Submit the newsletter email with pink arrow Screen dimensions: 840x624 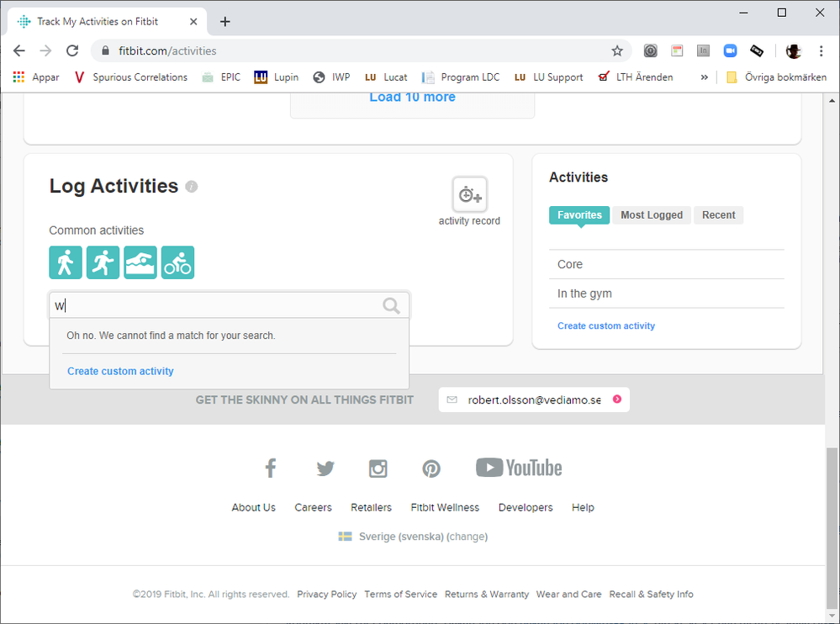(x=617, y=399)
